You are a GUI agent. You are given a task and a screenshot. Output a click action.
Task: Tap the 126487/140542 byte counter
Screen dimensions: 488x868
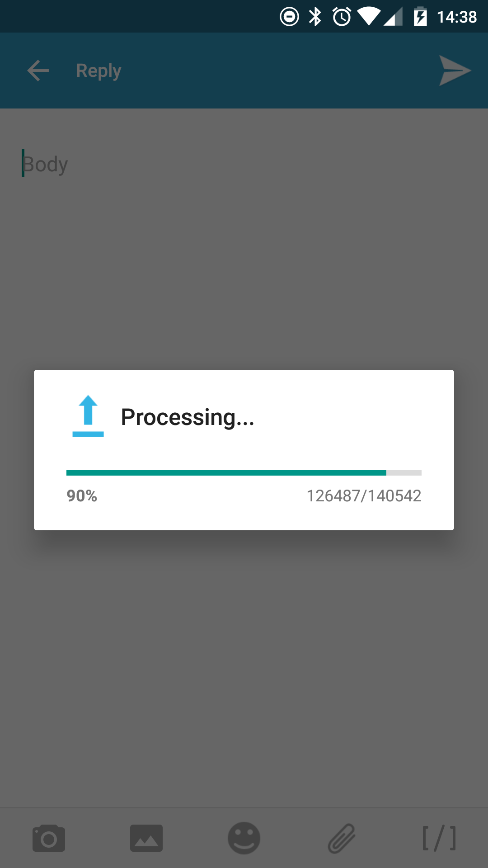364,496
